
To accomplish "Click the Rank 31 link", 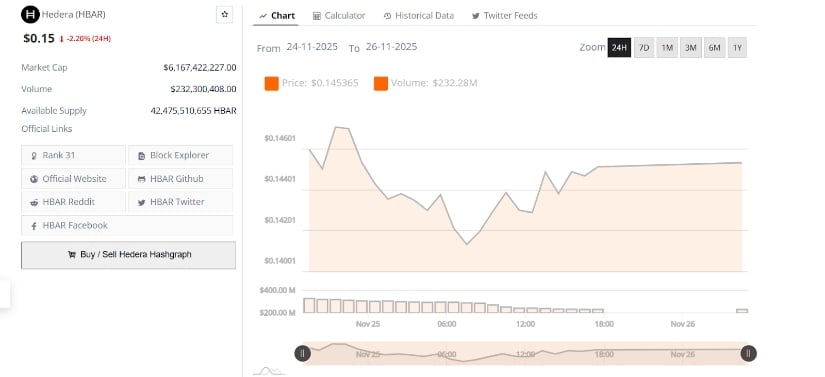I will 74,156.
